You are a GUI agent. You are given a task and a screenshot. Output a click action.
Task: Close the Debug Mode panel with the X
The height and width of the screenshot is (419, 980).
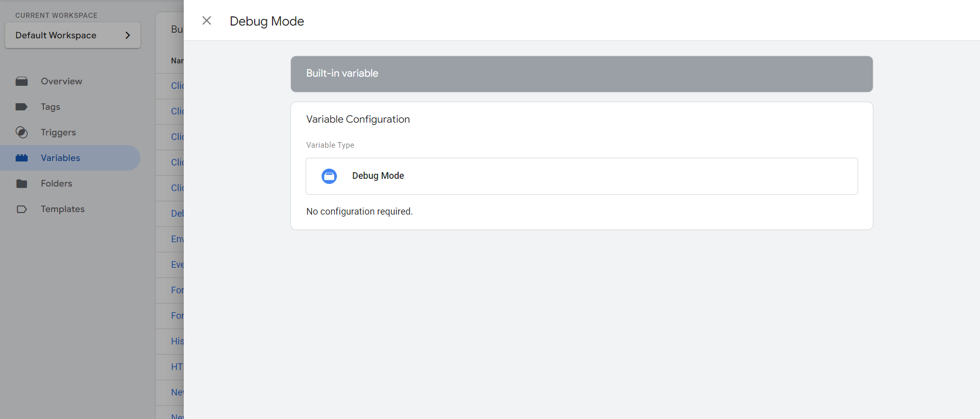(x=206, y=20)
